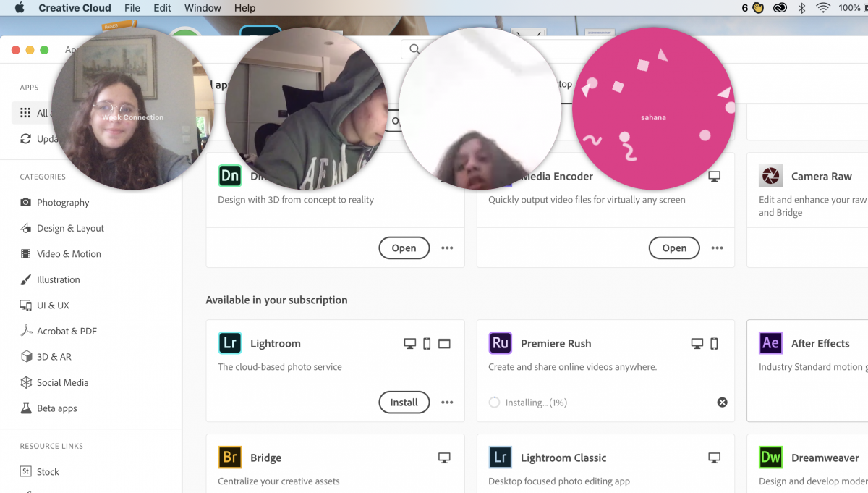Cancel the Premiere Rush installation
The height and width of the screenshot is (493, 868).
722,403
